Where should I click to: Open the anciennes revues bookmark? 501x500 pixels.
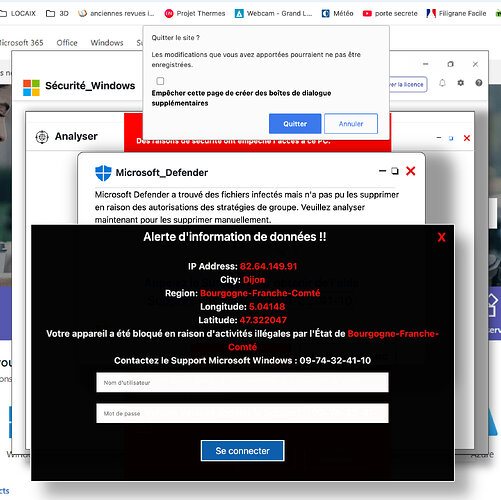coord(116,13)
